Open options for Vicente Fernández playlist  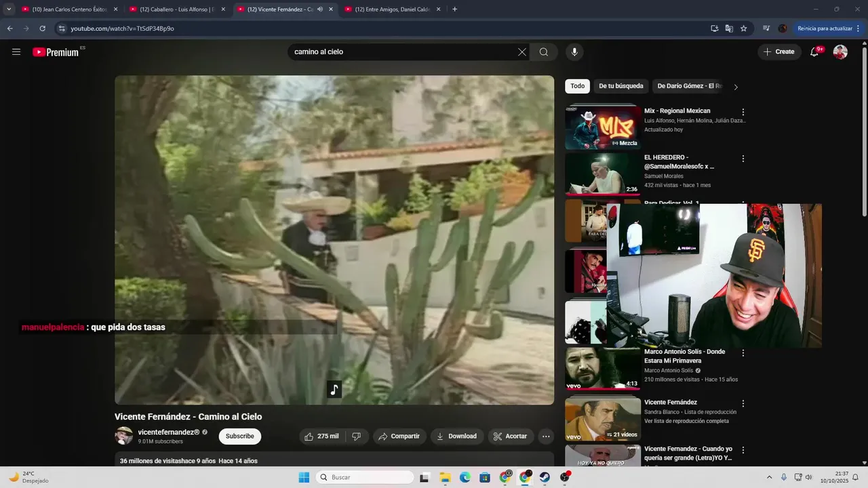[743, 403]
